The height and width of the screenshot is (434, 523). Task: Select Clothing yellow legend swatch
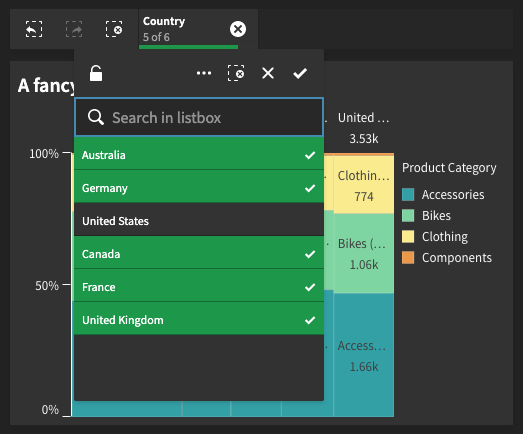408,237
